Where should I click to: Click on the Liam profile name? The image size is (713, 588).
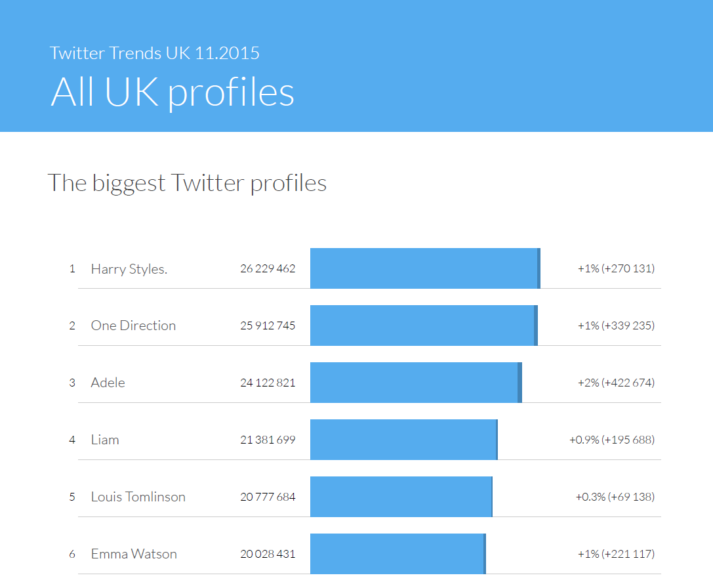point(105,440)
